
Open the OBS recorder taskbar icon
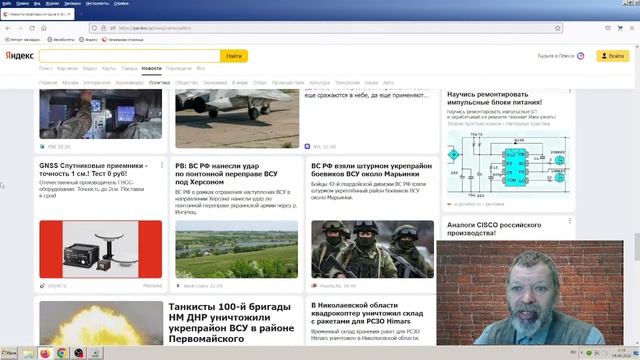(x=79, y=353)
